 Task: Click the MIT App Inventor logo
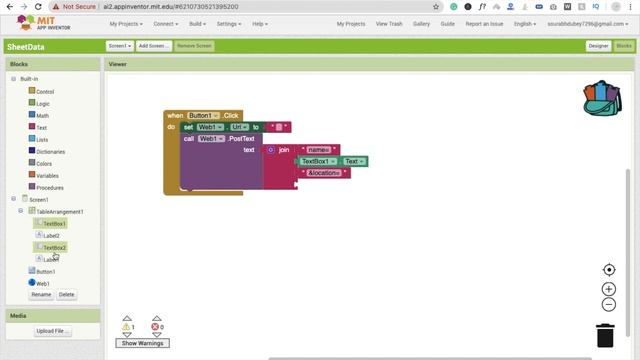point(44,23)
